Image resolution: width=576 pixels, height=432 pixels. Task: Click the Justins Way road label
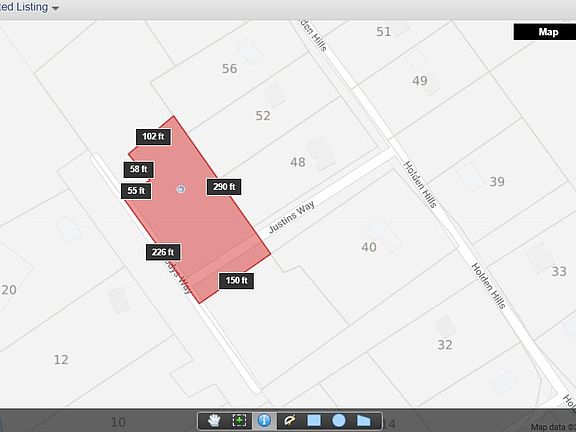click(x=292, y=217)
